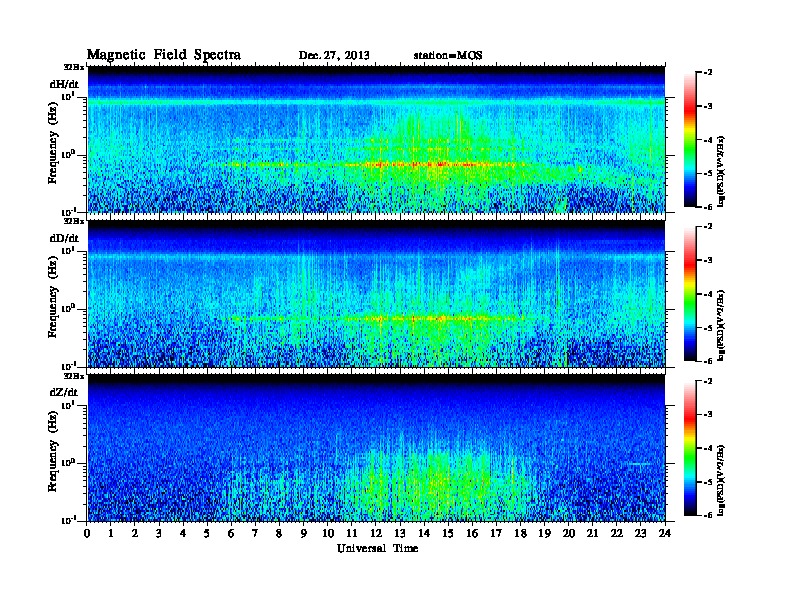Click the time axis tick label "3"
The image size is (792, 612).
[x=159, y=533]
